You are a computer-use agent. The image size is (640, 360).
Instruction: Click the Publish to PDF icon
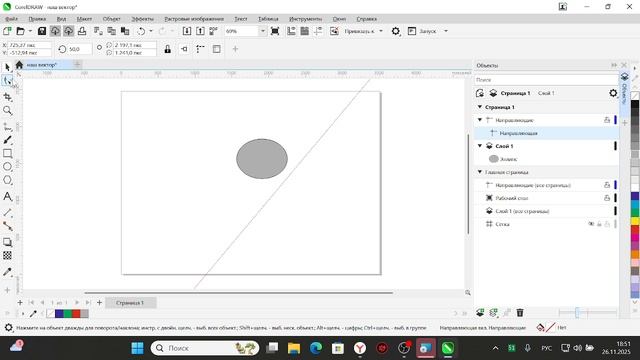pos(213,31)
